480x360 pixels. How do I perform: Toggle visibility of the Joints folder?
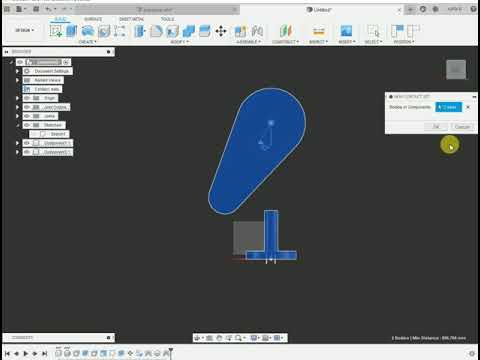(x=27, y=116)
